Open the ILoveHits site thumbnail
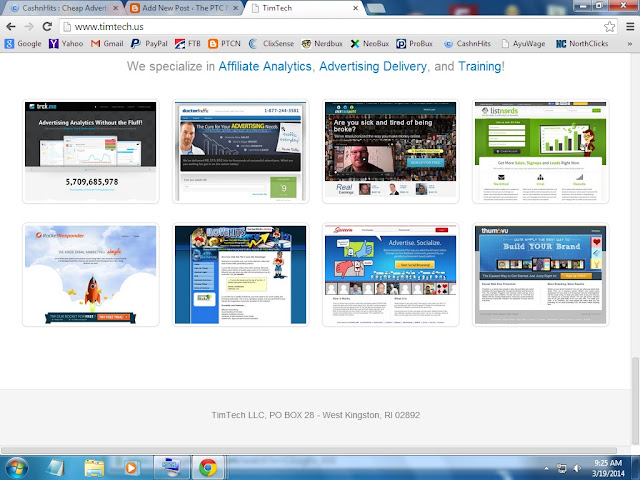Viewport: 640px width, 480px height. pos(240,275)
